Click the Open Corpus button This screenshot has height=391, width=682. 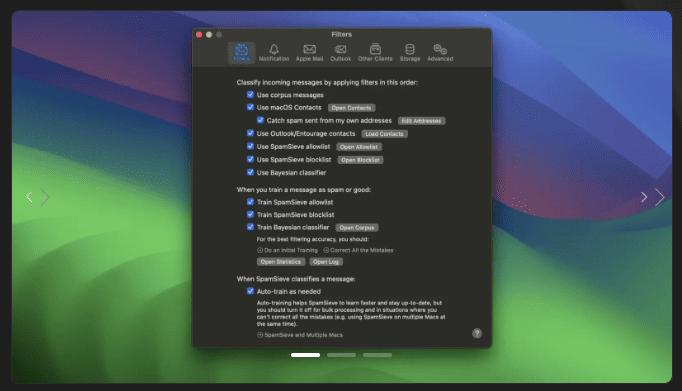(357, 227)
